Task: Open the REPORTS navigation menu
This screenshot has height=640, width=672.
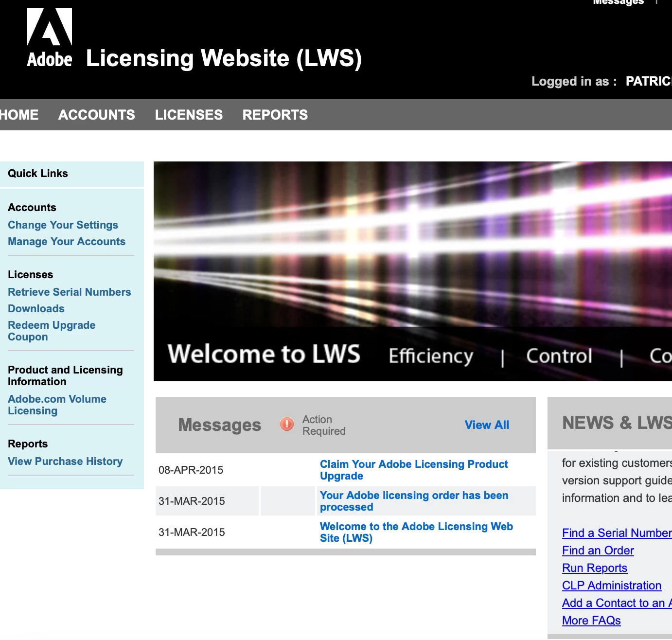Action: click(275, 115)
